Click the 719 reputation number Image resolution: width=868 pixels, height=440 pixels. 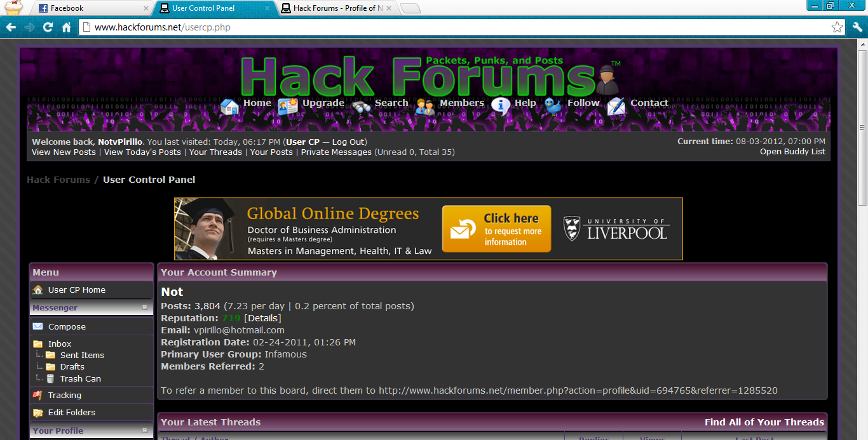231,318
